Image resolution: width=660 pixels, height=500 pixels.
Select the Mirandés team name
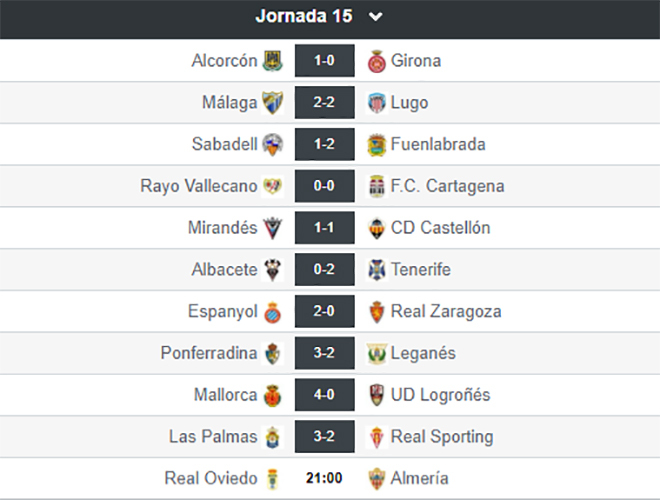[x=222, y=228]
